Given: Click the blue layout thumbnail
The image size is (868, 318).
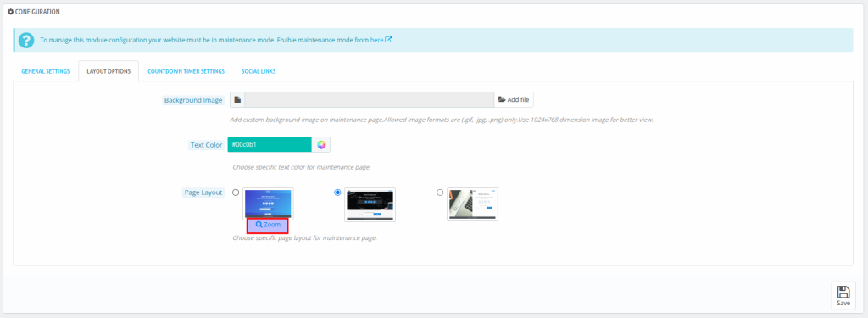Looking at the screenshot, I should 268,204.
